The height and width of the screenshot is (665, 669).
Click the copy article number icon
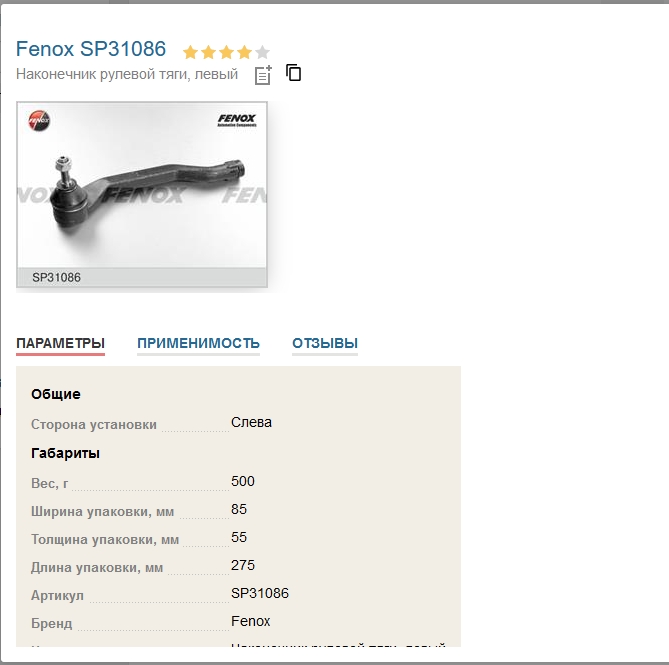(294, 73)
